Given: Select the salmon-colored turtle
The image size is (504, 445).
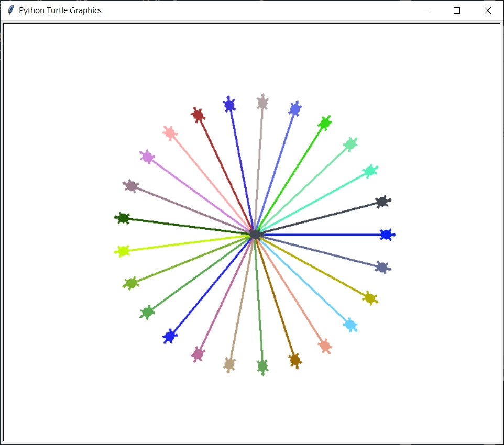Looking at the screenshot, I should pyautogui.click(x=325, y=346).
